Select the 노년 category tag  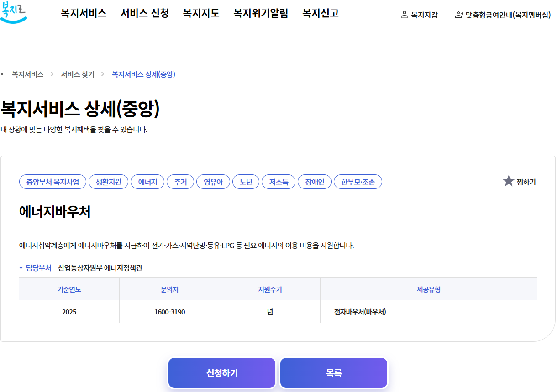(x=246, y=181)
